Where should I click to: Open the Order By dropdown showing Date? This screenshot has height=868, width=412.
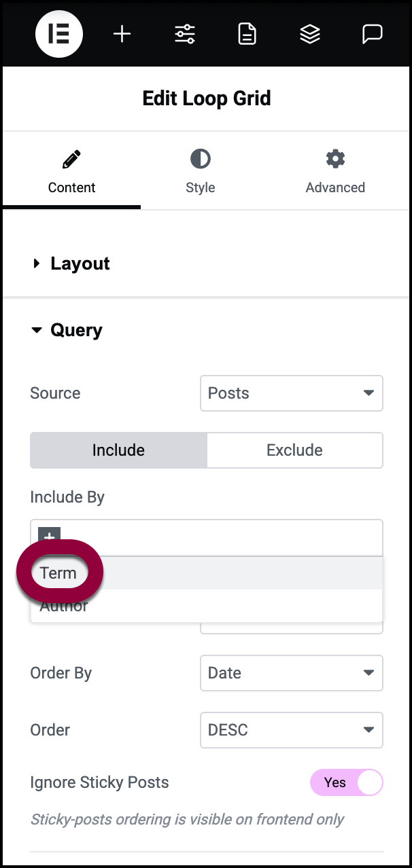point(292,673)
